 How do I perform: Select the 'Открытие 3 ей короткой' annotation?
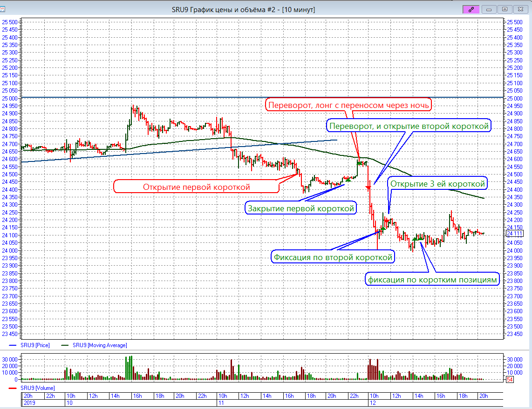437,183
